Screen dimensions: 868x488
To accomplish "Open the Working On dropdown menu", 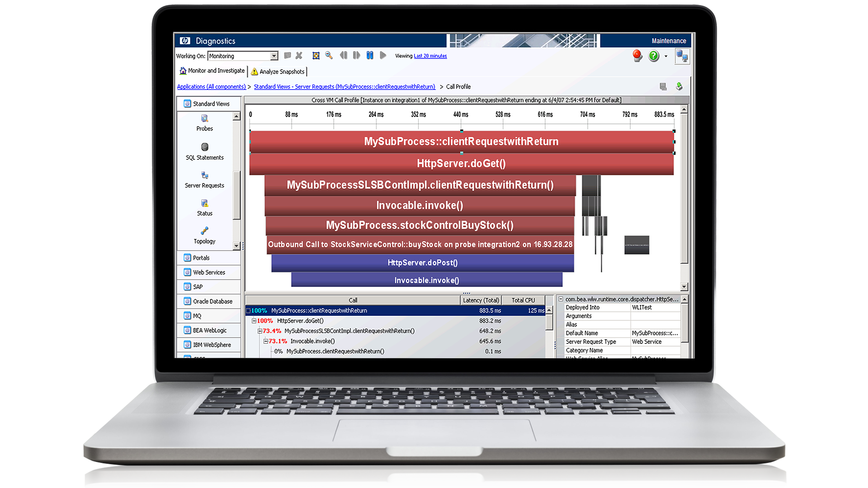I will [x=274, y=56].
